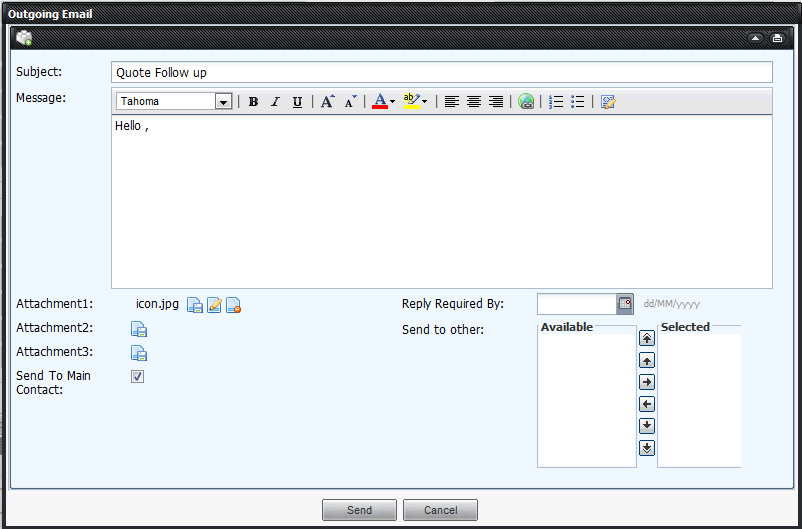Click the Send button
802x529 pixels.
coord(359,510)
